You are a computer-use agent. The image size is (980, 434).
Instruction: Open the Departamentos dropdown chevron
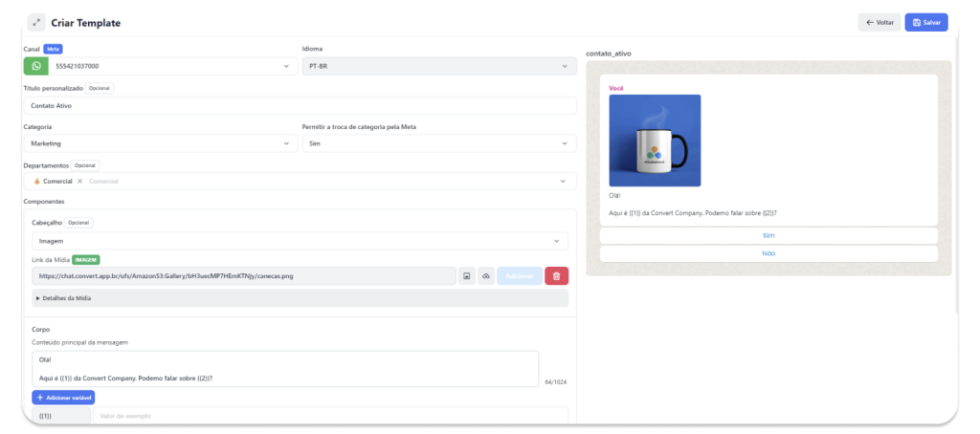(x=563, y=181)
